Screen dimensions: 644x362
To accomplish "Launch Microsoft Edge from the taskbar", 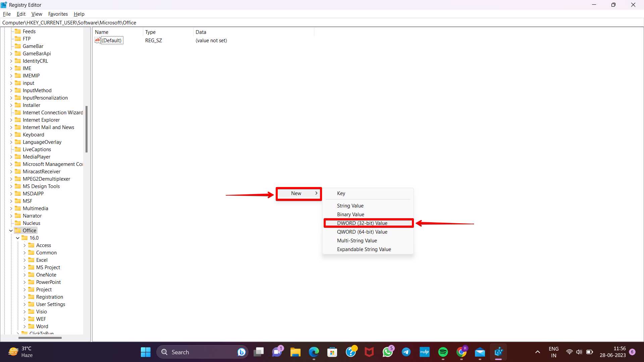I will coord(314,352).
